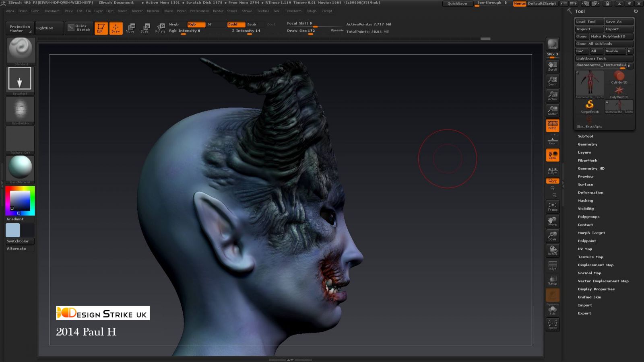Click the Xpose icon

[552, 324]
